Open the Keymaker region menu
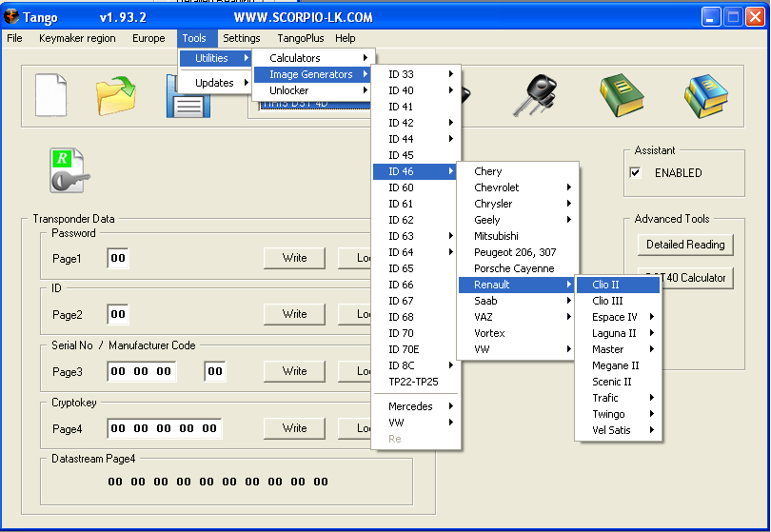This screenshot has height=532, width=771. pos(77,38)
